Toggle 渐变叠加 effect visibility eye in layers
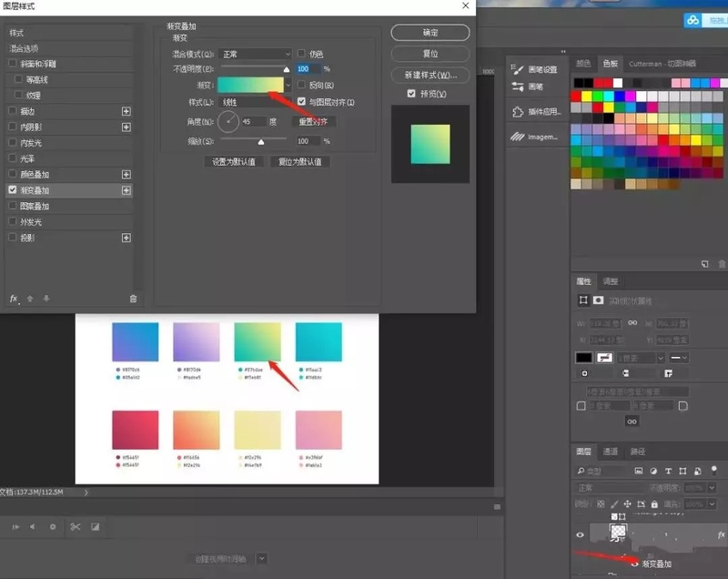Screen dimensions: 728x579 pos(634,564)
